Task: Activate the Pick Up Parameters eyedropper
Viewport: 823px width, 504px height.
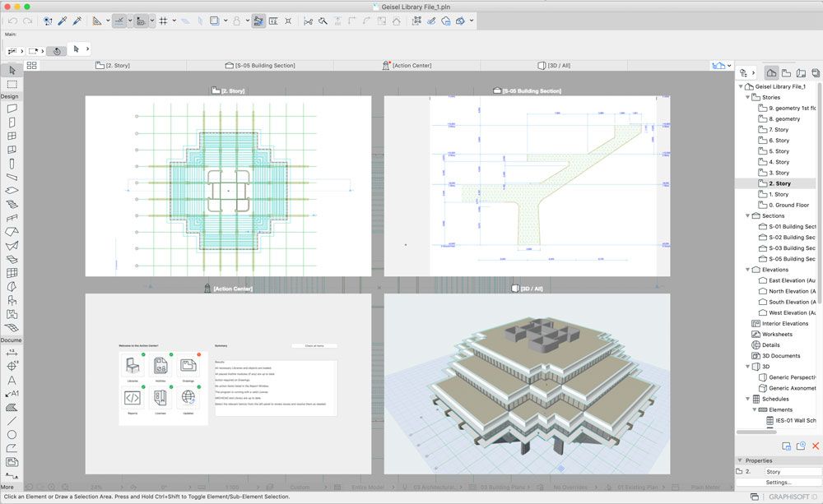Action: point(62,21)
